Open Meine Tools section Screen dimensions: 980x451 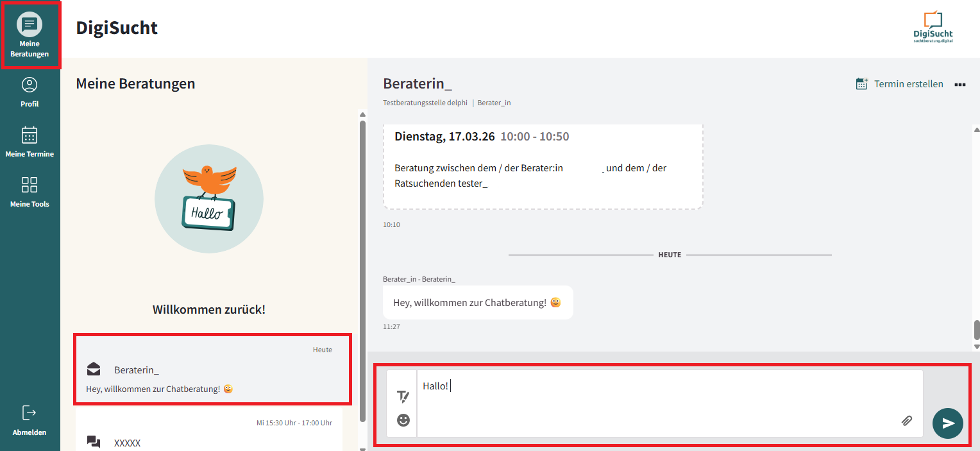(x=30, y=192)
